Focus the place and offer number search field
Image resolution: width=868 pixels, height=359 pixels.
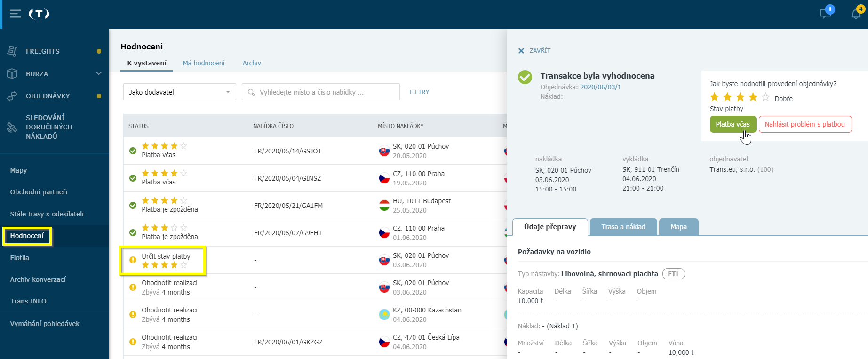click(x=321, y=92)
